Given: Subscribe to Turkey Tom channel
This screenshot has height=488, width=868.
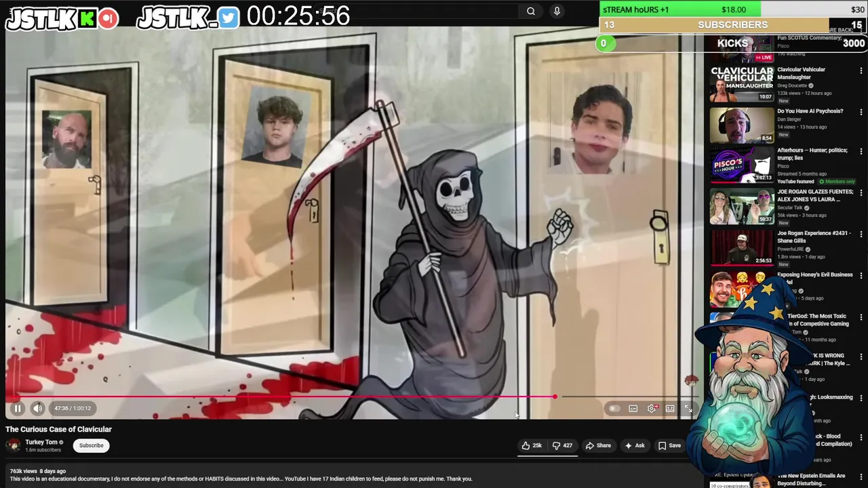Looking at the screenshot, I should click(91, 445).
